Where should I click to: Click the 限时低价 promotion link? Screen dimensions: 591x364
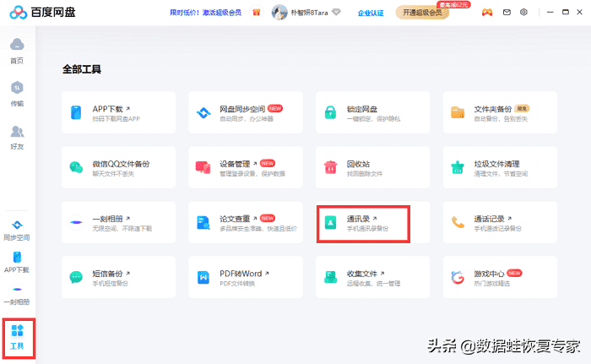click(x=205, y=13)
